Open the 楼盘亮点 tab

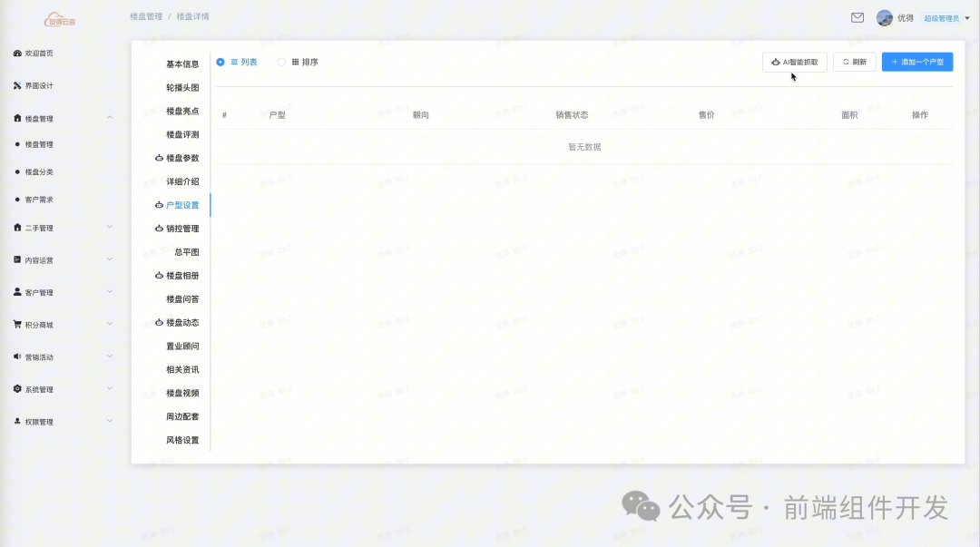182,111
